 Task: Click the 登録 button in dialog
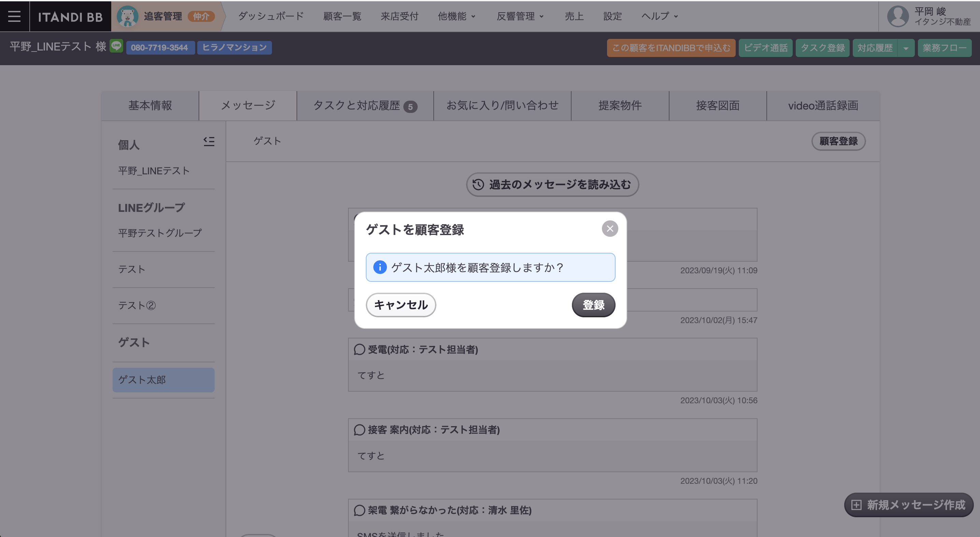tap(593, 305)
